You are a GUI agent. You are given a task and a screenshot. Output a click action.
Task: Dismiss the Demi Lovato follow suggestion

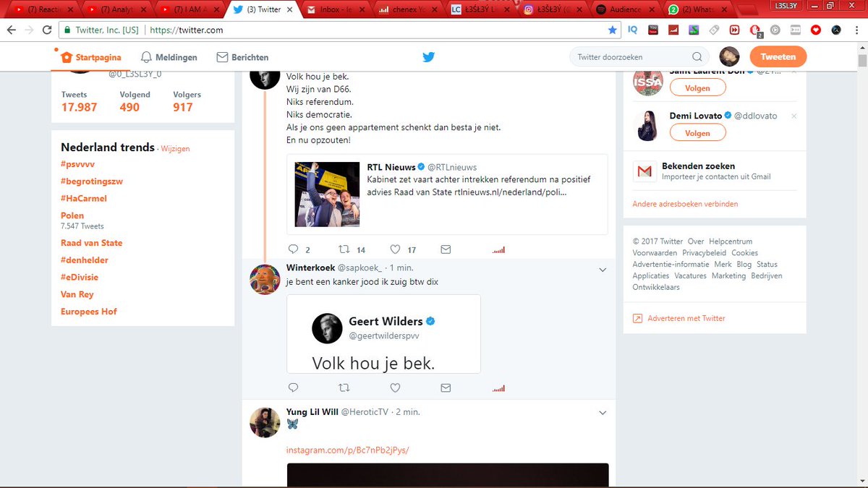(x=793, y=116)
